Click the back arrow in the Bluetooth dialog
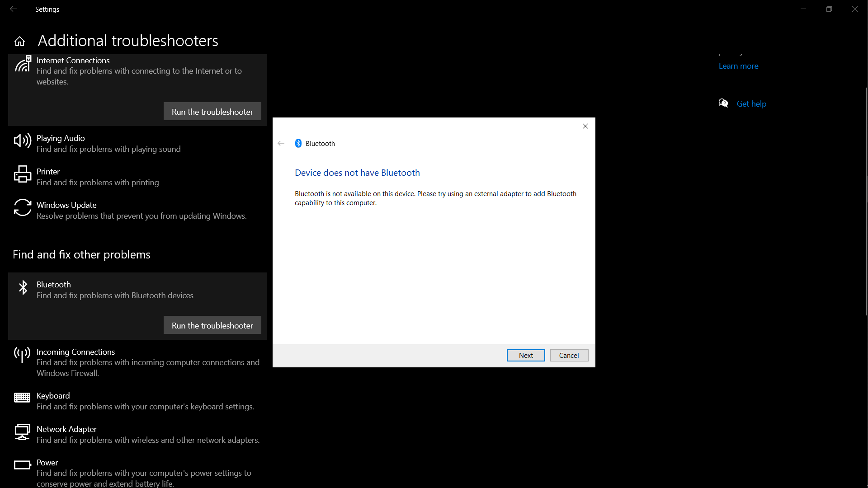The image size is (868, 488). click(281, 143)
